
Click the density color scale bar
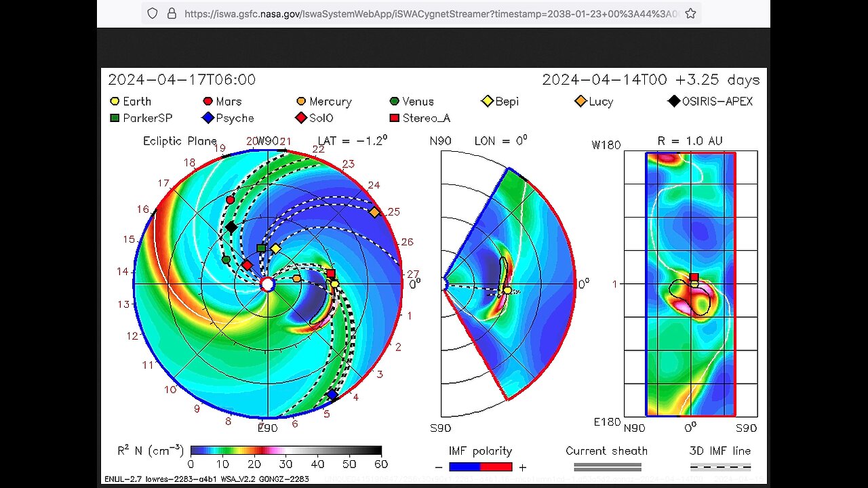(x=285, y=450)
